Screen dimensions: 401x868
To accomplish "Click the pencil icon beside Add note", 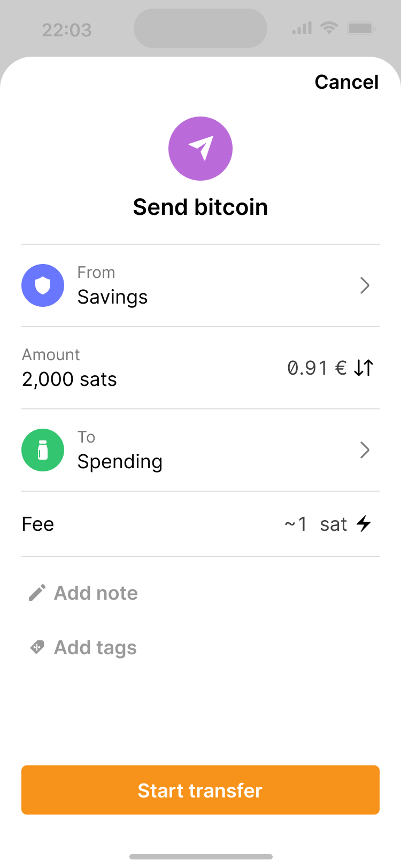I will 37,593.
